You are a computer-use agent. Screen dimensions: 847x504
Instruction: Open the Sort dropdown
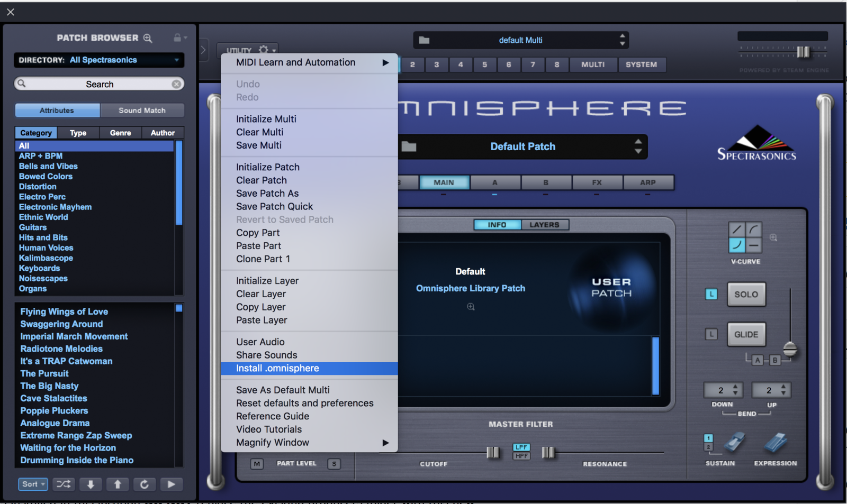[x=33, y=484]
